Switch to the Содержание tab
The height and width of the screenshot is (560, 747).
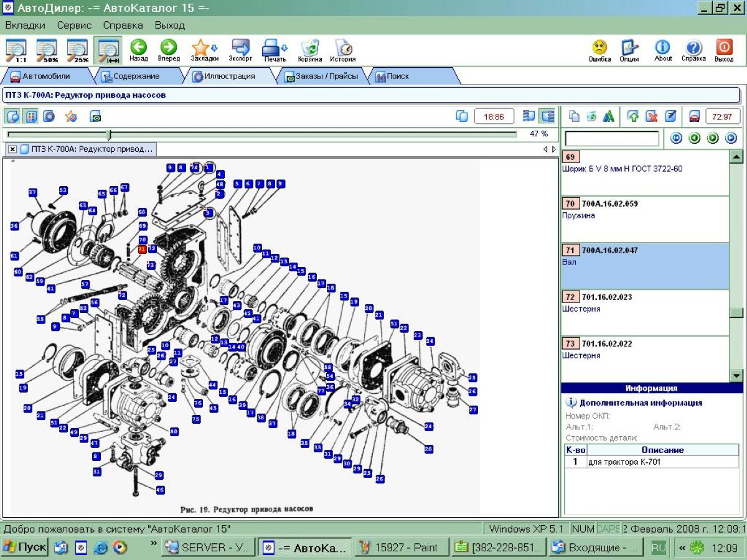click(136, 77)
